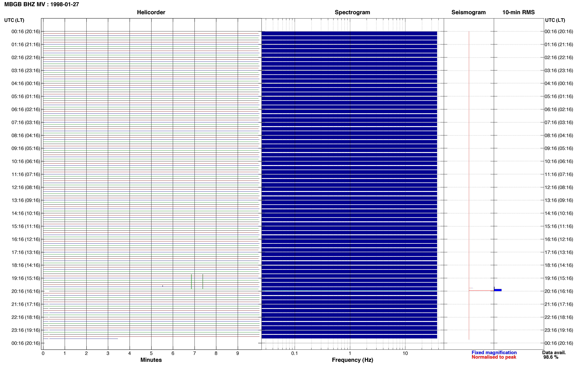Click the Fixed magnification legend text

494,352
